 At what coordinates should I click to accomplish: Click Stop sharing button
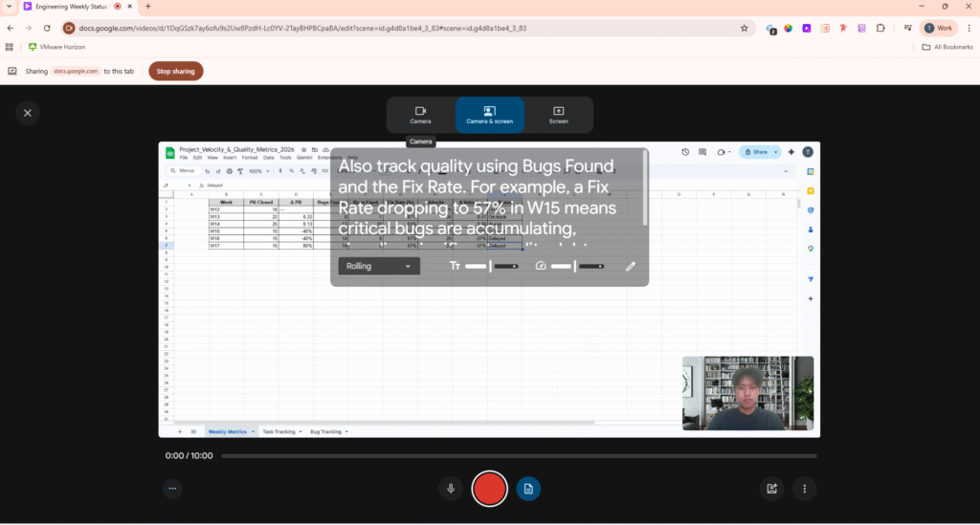click(x=175, y=71)
